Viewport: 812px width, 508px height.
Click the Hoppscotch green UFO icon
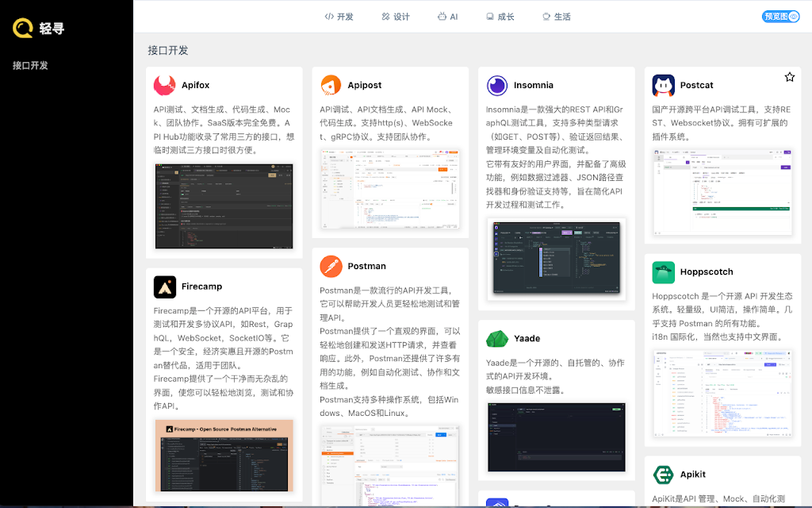click(x=664, y=272)
